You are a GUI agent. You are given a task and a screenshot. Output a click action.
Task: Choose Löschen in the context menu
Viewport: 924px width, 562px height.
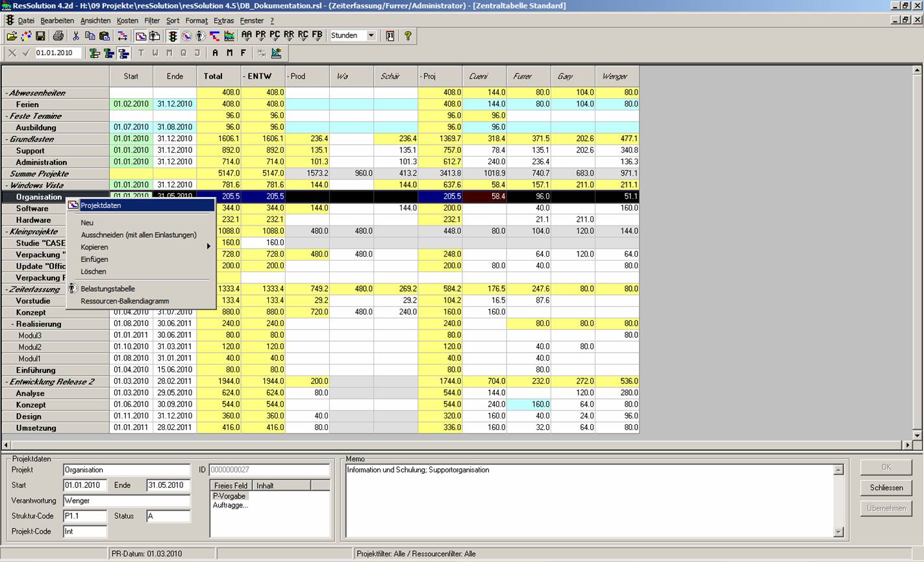pos(141,272)
